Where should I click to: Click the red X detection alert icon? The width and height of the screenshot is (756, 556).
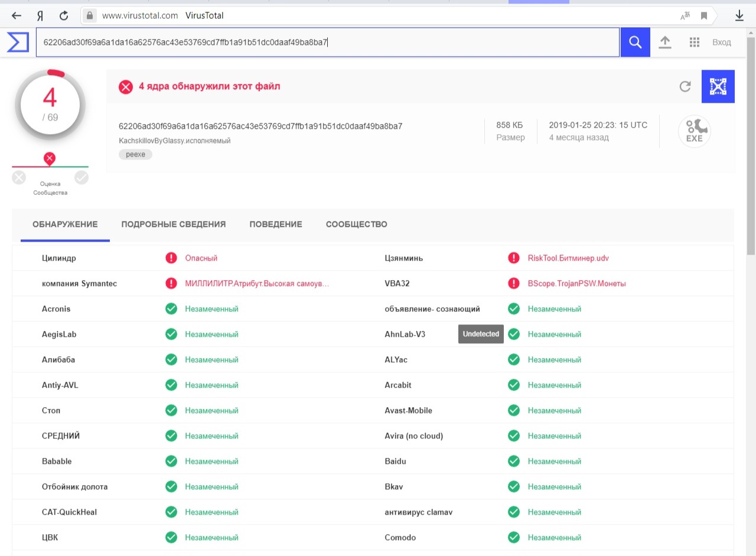pos(126,87)
